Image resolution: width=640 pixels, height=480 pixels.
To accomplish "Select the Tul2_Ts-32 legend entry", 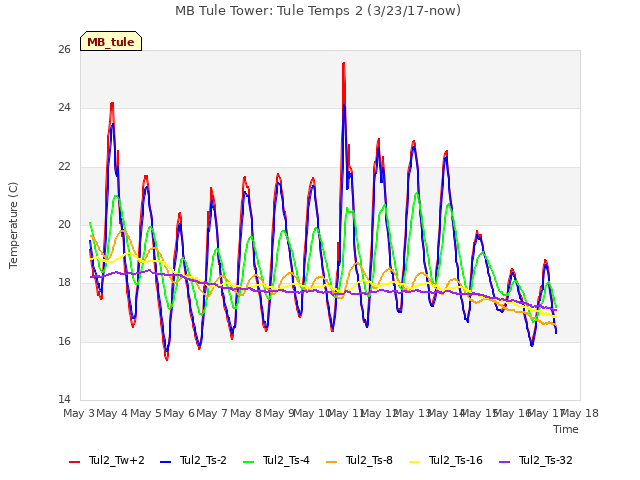I will tap(536, 460).
